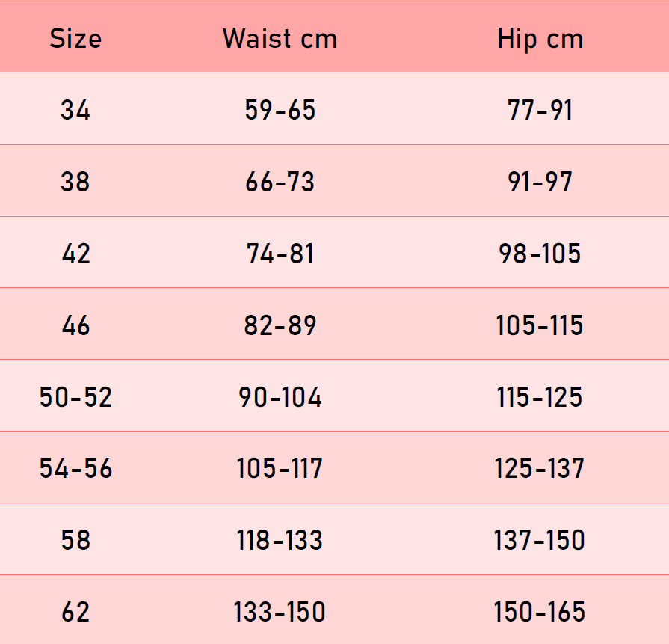
Task: Select size 34 cell
Action: tap(75, 111)
